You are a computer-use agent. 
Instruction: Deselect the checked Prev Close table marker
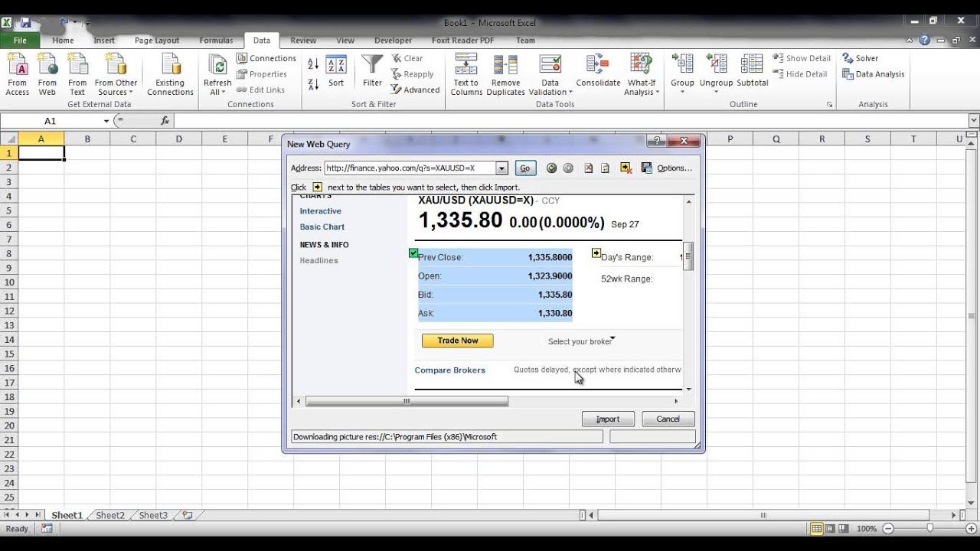click(413, 253)
